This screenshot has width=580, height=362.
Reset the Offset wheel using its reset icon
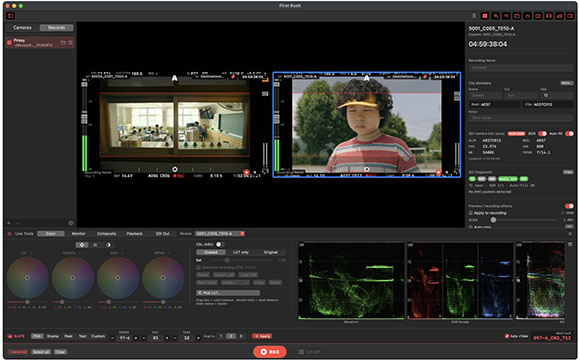[x=168, y=253]
